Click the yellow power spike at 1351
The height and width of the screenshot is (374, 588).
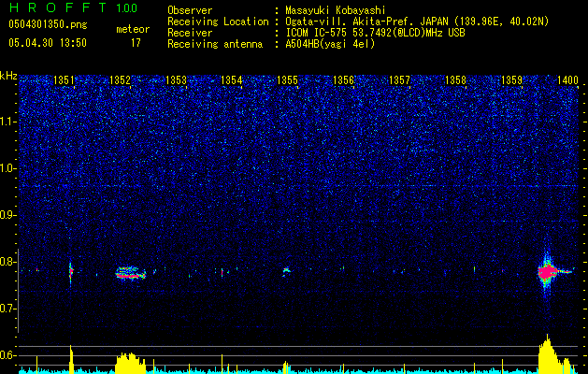pyautogui.click(x=71, y=359)
